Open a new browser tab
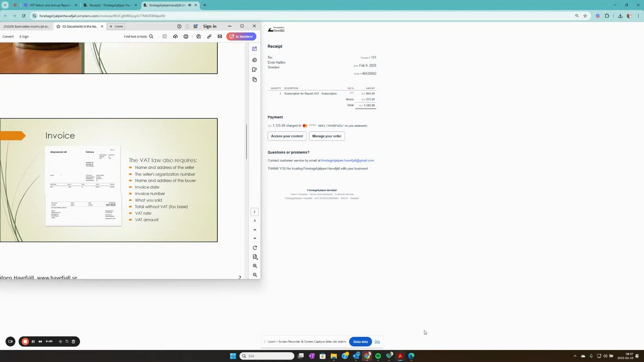Screen dimensions: 644x362 pyautogui.click(x=204, y=5)
